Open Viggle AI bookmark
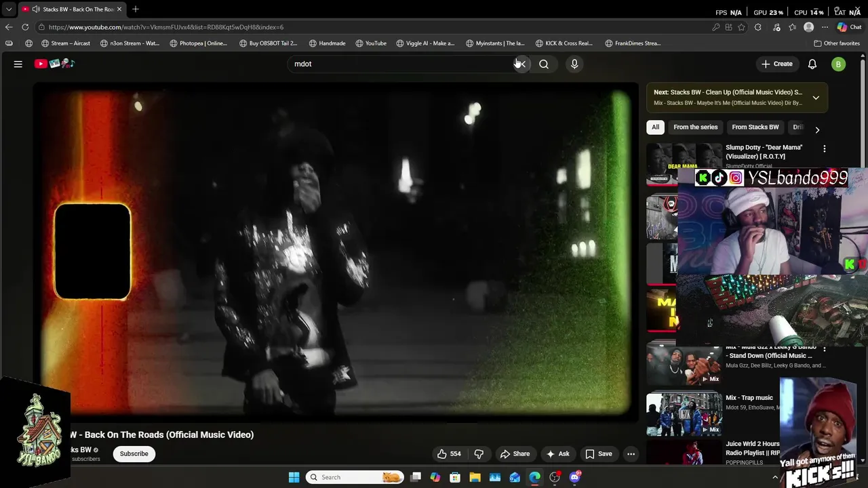Image resolution: width=868 pixels, height=488 pixels. (425, 43)
